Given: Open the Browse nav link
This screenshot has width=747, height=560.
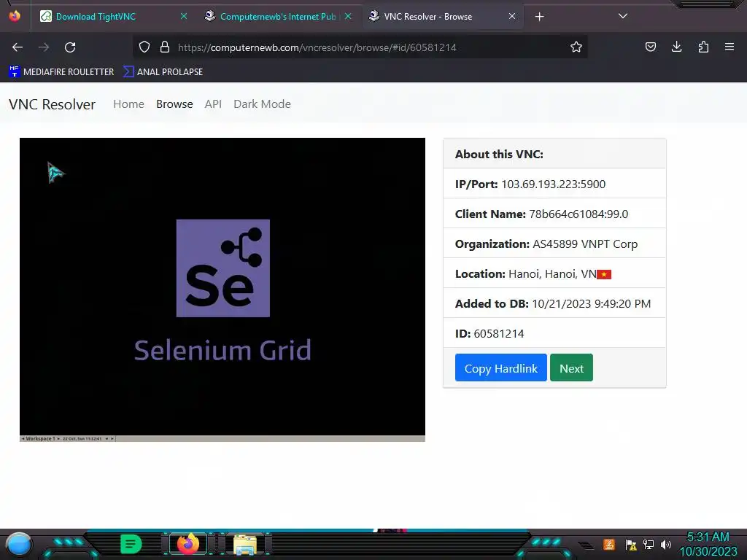Looking at the screenshot, I should click(x=174, y=104).
